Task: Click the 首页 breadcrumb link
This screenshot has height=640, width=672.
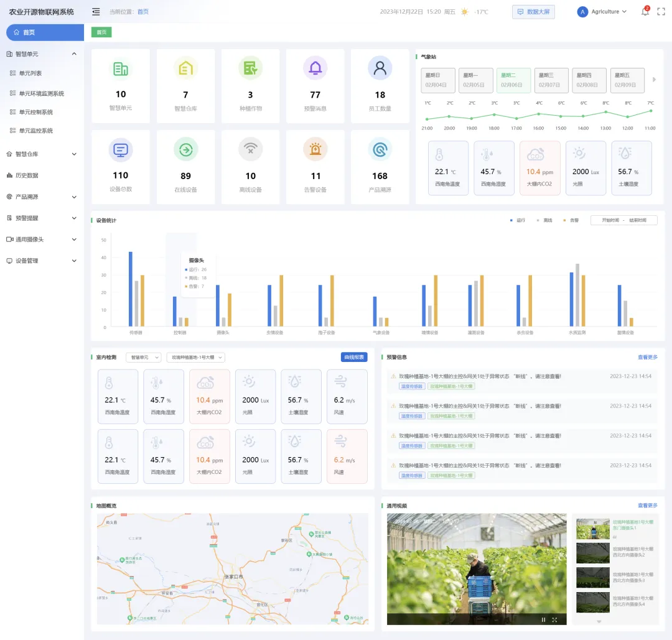Action: pyautogui.click(x=142, y=12)
